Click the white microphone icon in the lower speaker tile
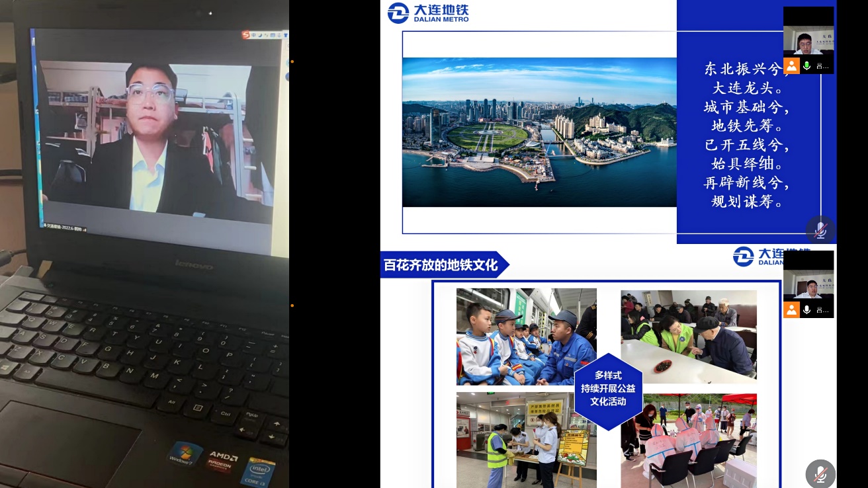The height and width of the screenshot is (488, 868). [806, 309]
